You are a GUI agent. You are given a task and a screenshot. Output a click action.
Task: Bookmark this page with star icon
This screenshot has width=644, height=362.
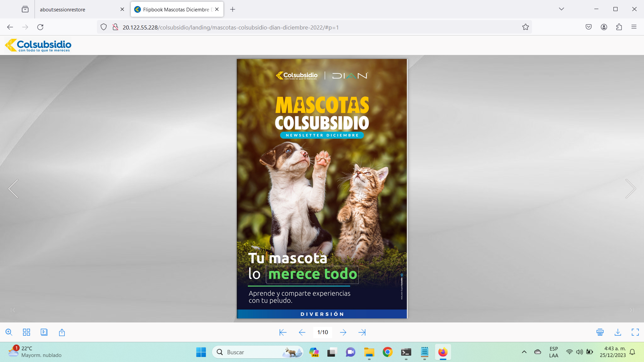click(x=525, y=27)
